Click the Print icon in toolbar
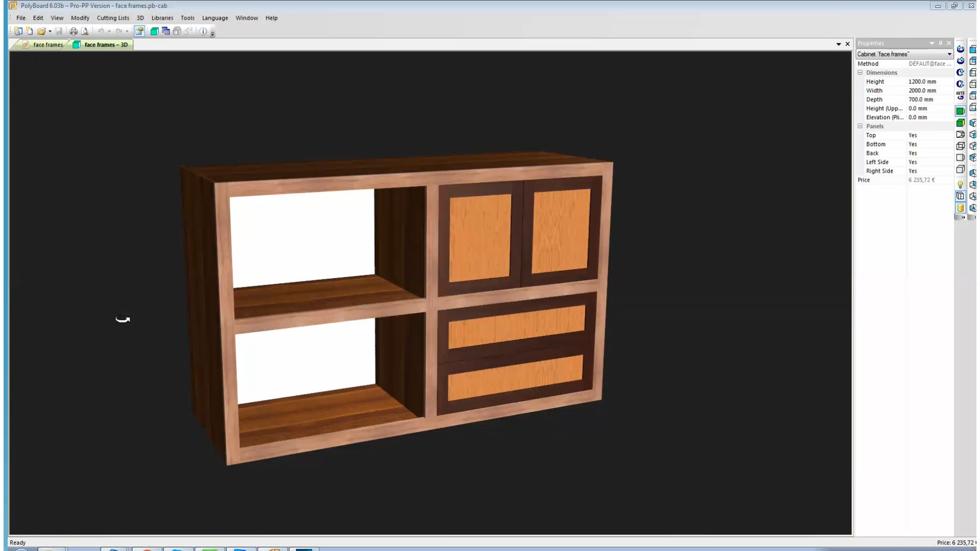The image size is (980, 551). [x=73, y=31]
